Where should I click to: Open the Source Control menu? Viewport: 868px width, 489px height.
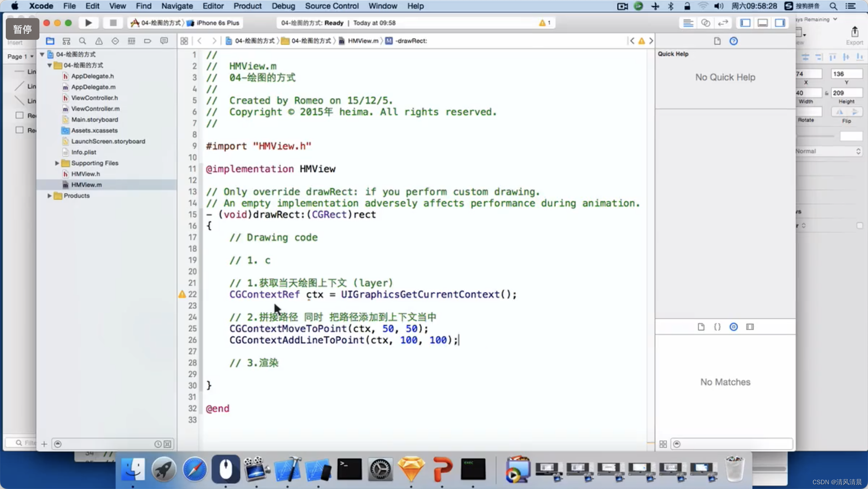332,6
